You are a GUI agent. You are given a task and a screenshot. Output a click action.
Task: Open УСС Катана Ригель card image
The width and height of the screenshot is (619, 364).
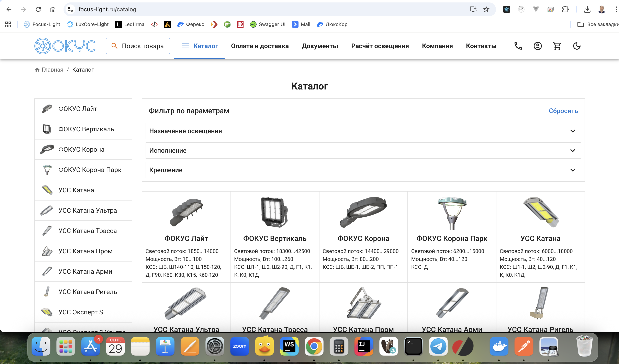[539, 303]
